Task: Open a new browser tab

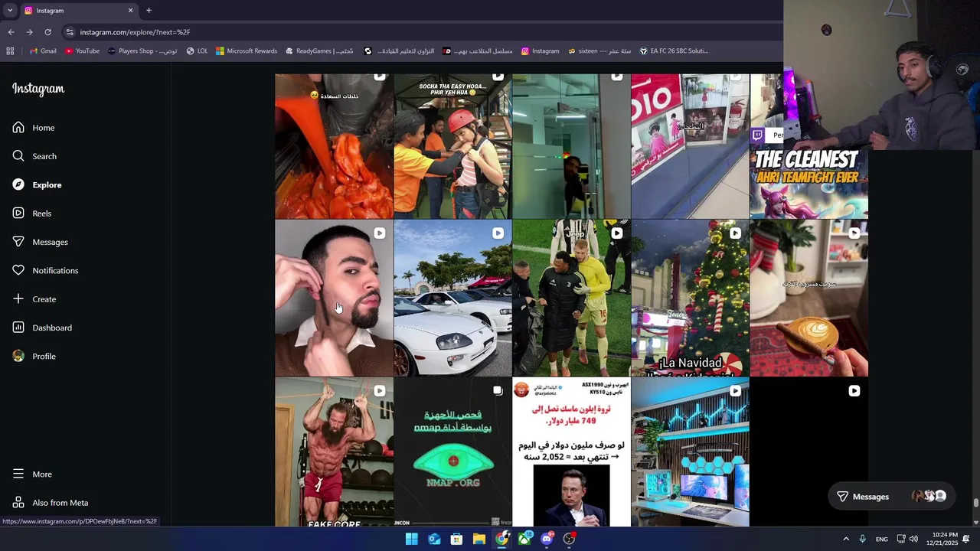Action: [x=149, y=11]
